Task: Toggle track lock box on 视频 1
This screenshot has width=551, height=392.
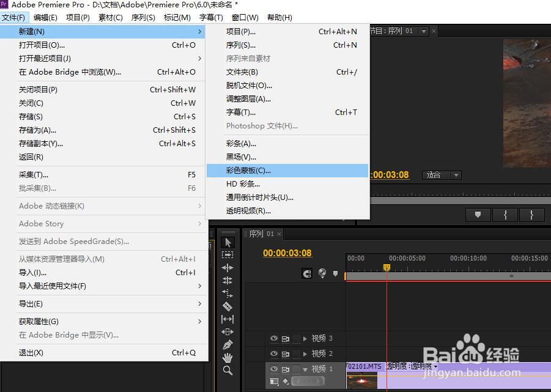Action: pyautogui.click(x=296, y=369)
